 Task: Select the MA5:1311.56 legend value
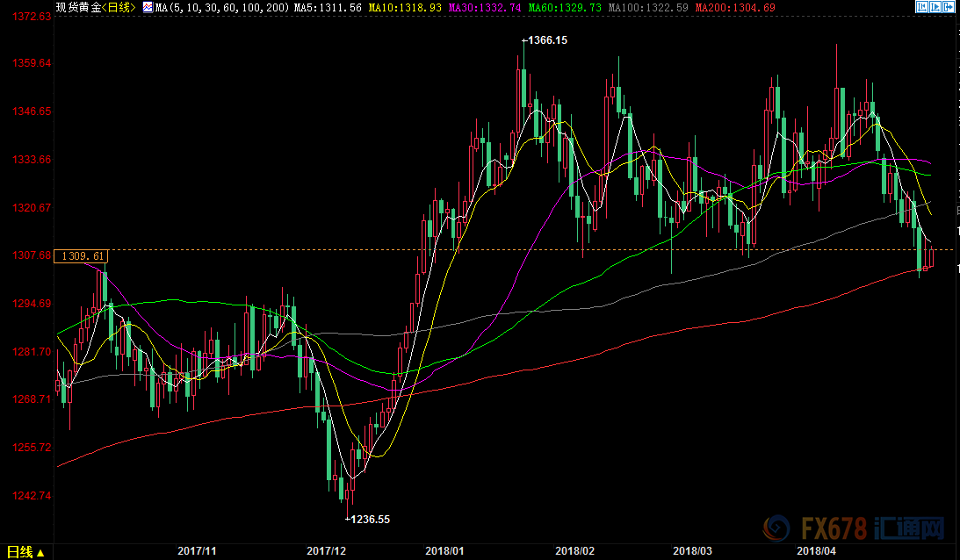pos(328,8)
